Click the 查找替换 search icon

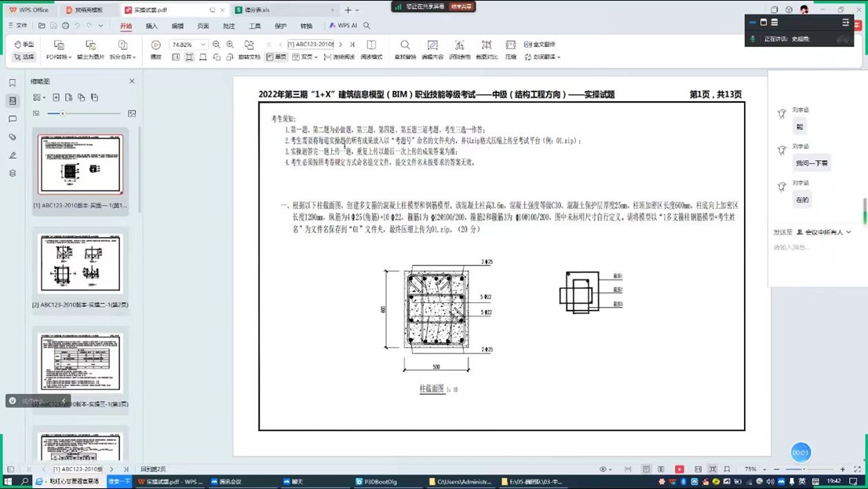(x=405, y=46)
